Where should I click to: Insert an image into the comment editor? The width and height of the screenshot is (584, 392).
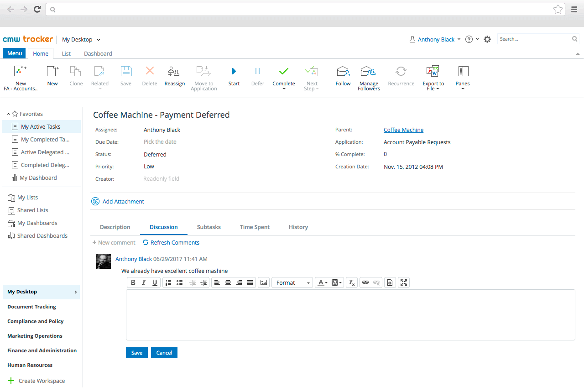point(264,282)
